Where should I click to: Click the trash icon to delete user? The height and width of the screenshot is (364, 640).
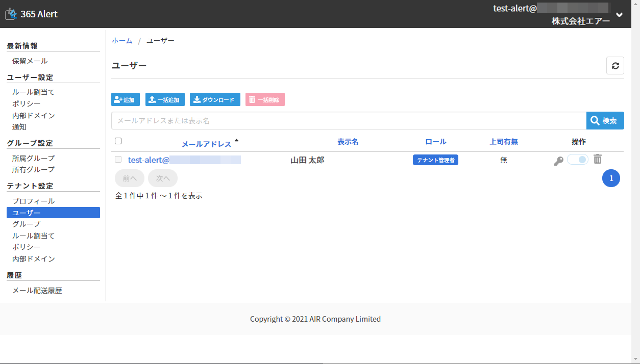click(598, 160)
